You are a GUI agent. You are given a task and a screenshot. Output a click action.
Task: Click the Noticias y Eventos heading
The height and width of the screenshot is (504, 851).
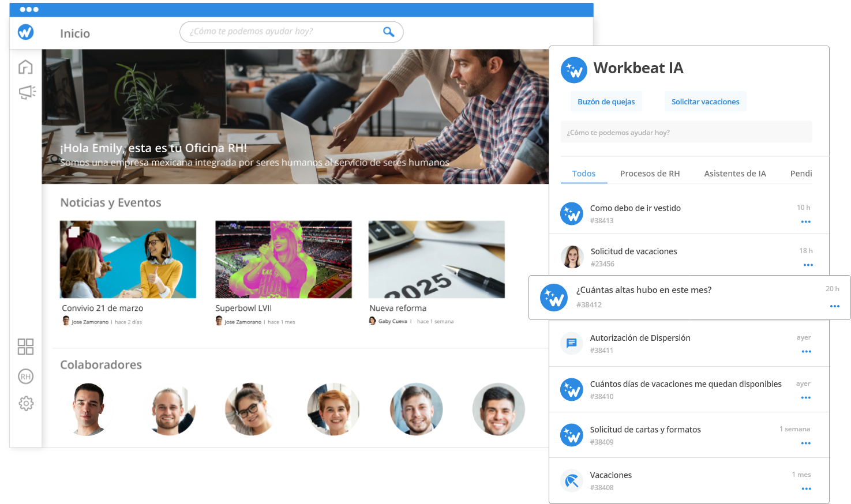(111, 202)
